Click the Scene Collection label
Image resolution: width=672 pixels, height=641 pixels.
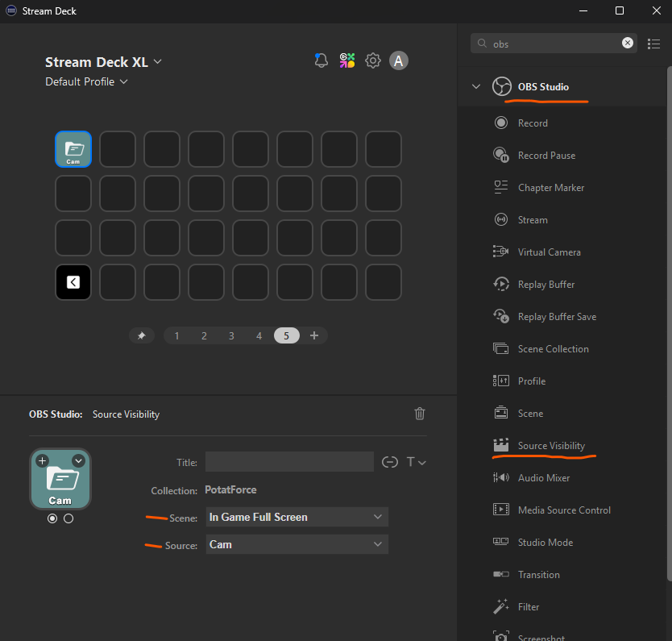tap(554, 348)
